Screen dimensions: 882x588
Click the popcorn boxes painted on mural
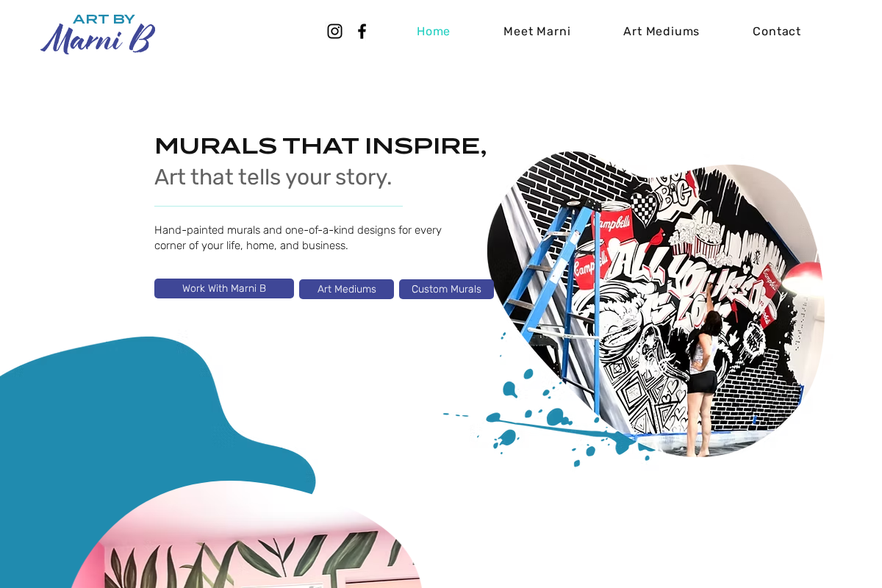click(695, 237)
